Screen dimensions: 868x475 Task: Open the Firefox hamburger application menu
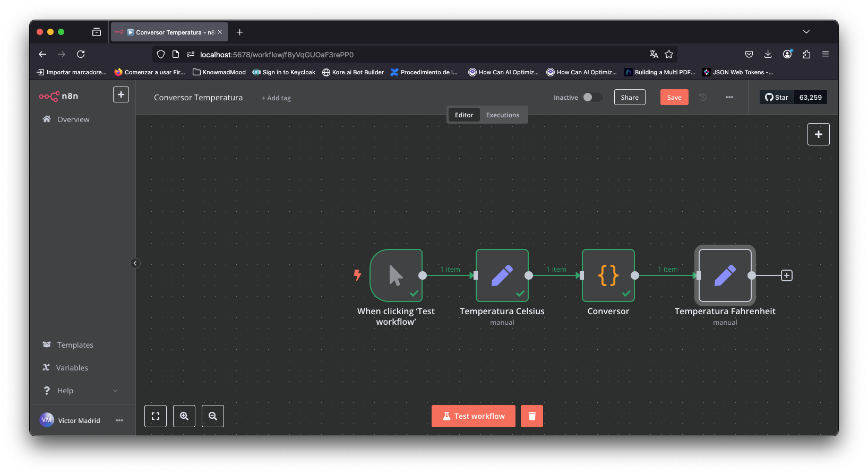(826, 54)
